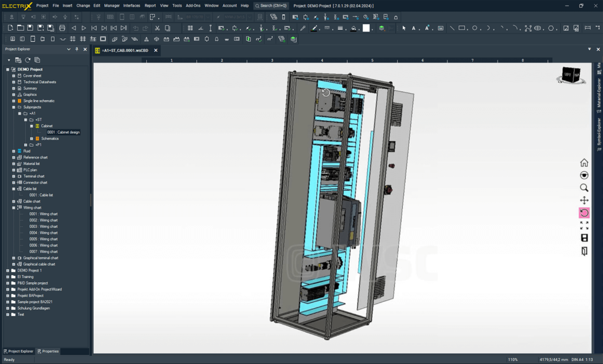Screen dimensions: 603x364
Task: Click the Save icon in the 3D view sidebar
Action: (584, 237)
